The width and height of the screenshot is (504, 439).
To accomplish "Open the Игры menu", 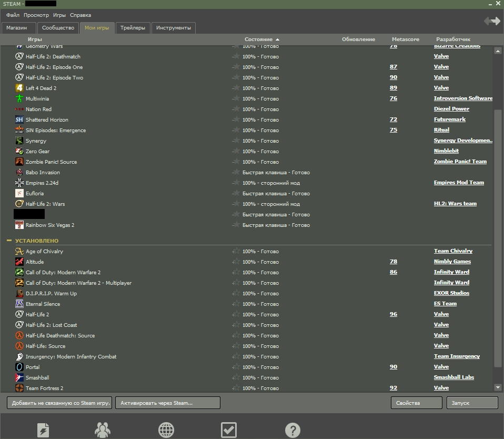I will click(59, 15).
